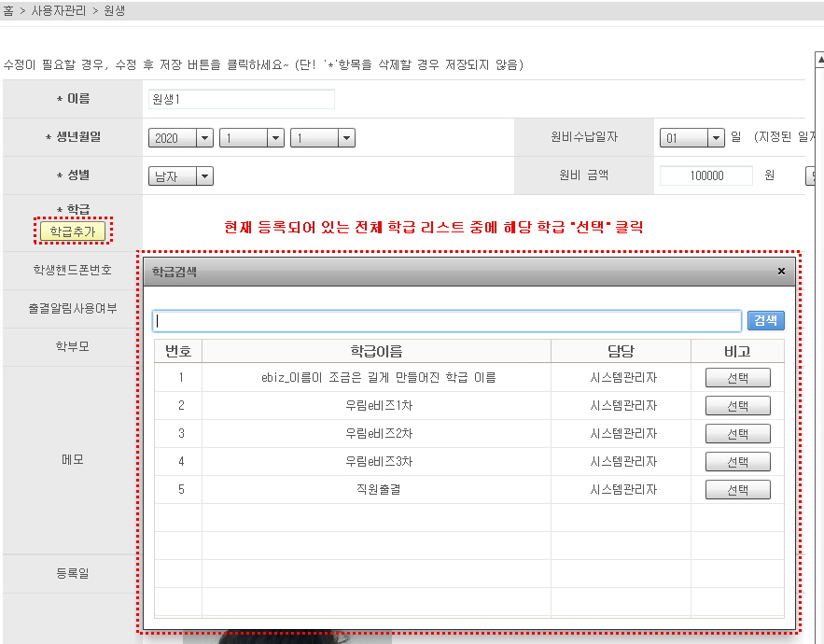Click class name 직원출결
This screenshot has width=824, height=644.
(x=378, y=489)
